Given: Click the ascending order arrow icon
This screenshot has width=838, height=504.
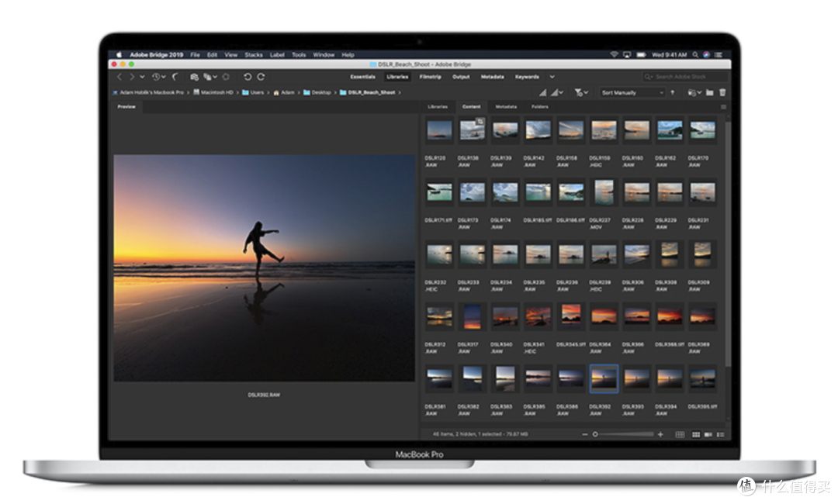Looking at the screenshot, I should coord(672,92).
